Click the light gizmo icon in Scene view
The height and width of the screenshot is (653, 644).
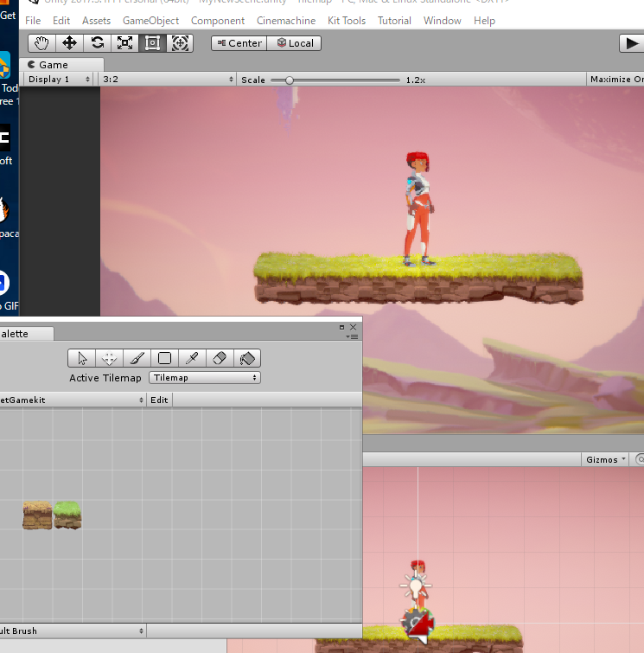point(416,586)
